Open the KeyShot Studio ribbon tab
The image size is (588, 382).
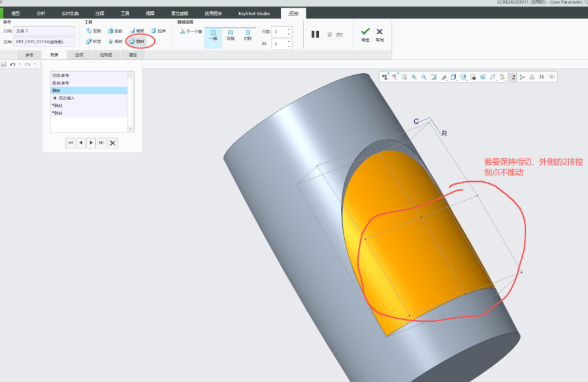(254, 13)
